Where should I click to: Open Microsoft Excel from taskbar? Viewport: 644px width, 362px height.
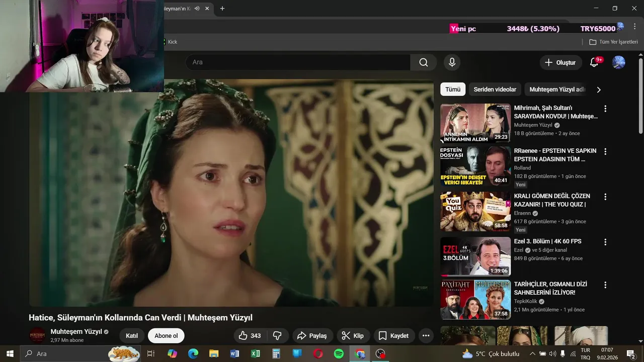point(256,353)
